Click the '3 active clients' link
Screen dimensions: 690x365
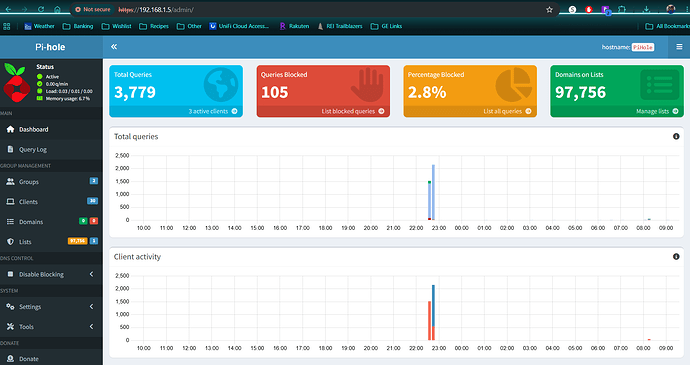pos(213,111)
